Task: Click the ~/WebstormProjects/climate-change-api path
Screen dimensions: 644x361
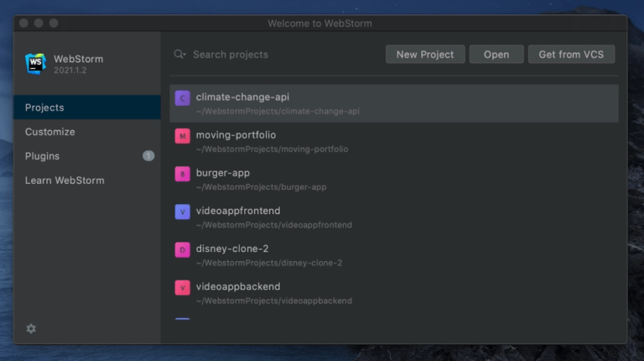Action: point(278,111)
